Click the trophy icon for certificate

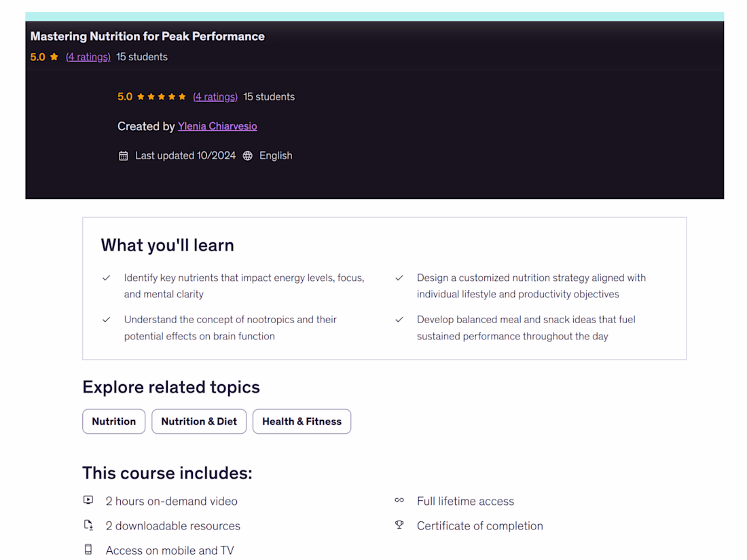399,525
